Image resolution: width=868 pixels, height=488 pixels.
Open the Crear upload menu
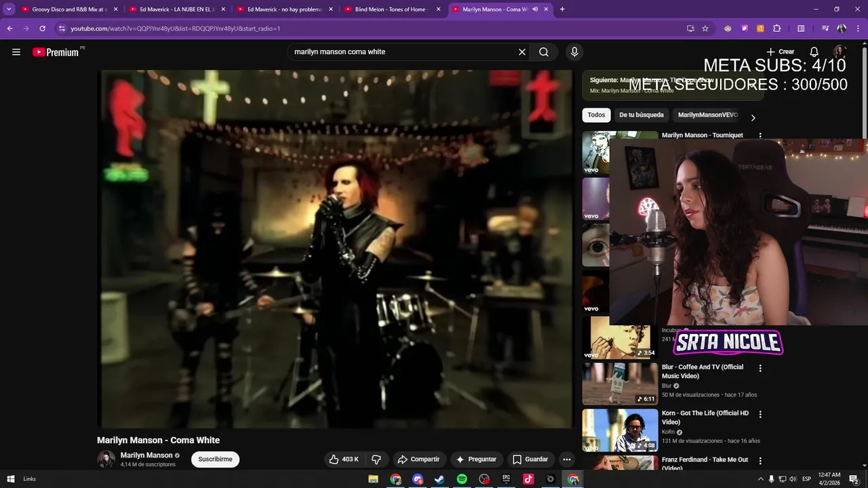pos(780,52)
